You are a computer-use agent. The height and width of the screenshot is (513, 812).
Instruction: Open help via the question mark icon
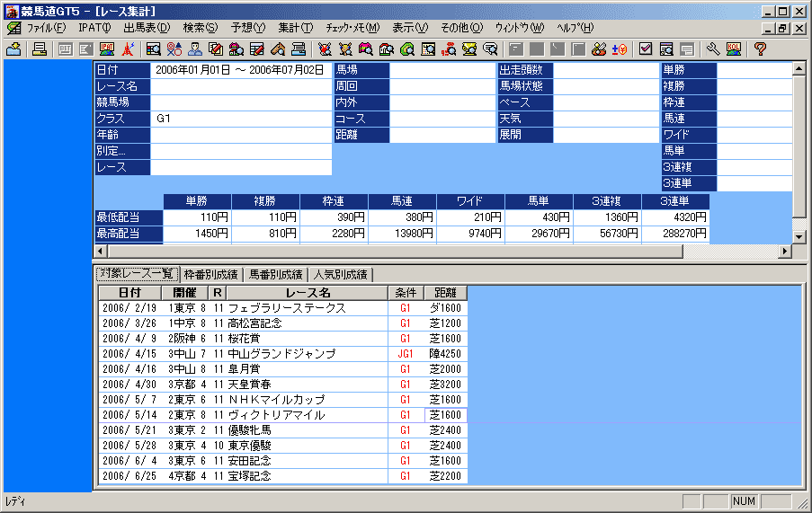tap(760, 49)
